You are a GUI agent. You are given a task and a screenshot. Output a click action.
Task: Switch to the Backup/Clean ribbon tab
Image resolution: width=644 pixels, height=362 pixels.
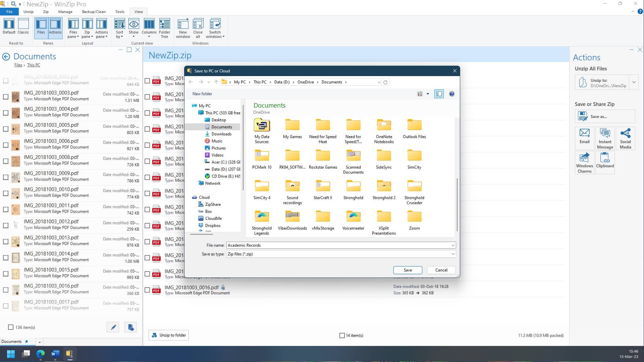(94, 12)
